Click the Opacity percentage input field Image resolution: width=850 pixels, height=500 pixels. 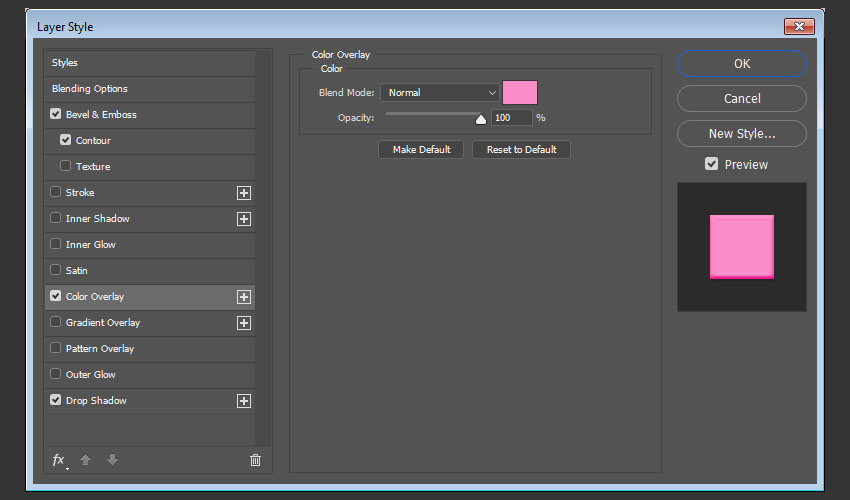pyautogui.click(x=512, y=118)
